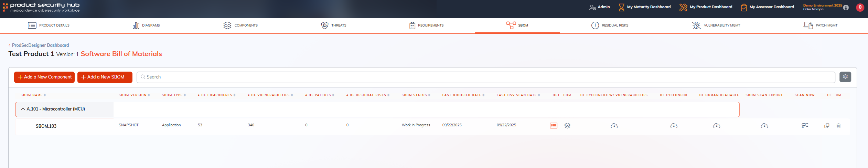Click the Product Security Hub logo
This screenshot has height=168, width=868.
[41, 7]
